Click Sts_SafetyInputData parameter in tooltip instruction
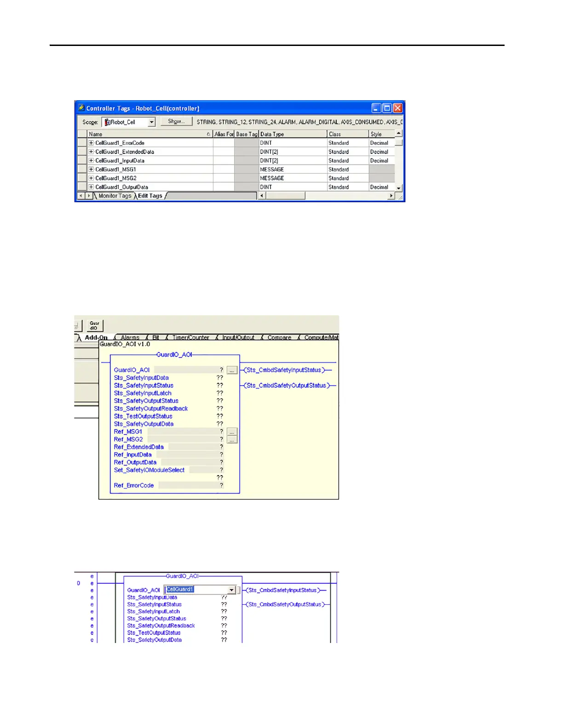563x728 pixels. tap(141, 378)
